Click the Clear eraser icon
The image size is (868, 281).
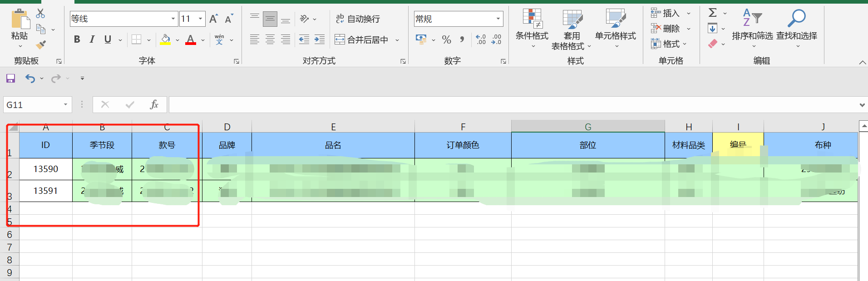click(x=713, y=44)
